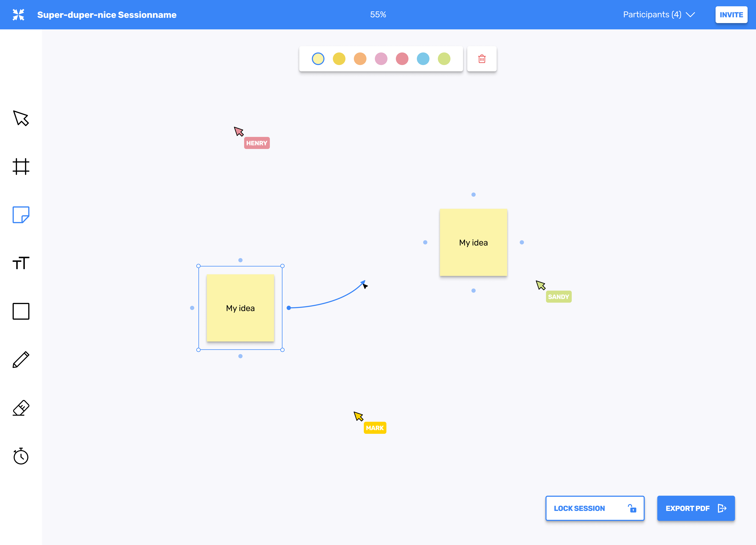Choose the light yellow selected color swatch
Viewport: 756px width, 545px height.
[x=318, y=59]
